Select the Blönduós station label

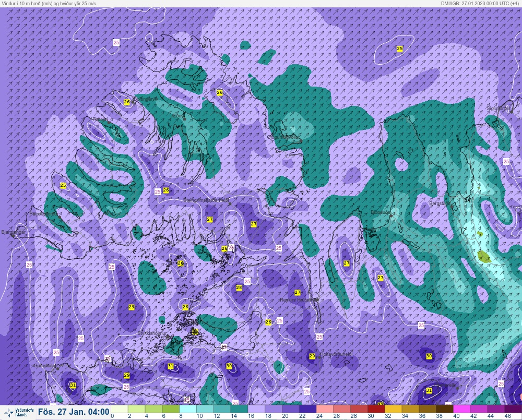click(380, 212)
